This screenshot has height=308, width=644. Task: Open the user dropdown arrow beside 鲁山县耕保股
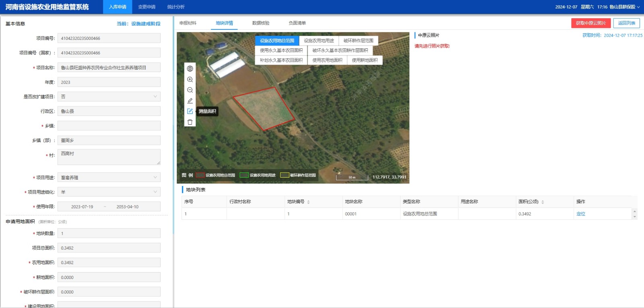click(x=638, y=7)
